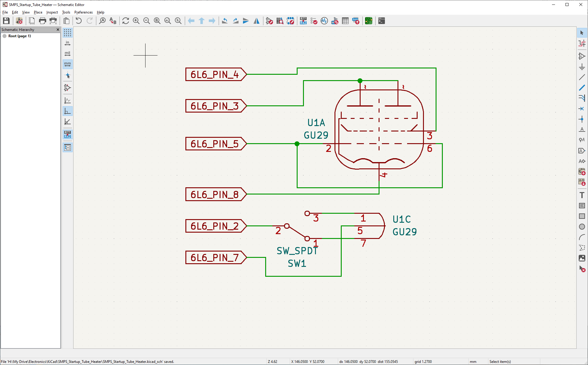Viewport: 588px width, 365px height.
Task: Open the View menu
Action: 26,12
